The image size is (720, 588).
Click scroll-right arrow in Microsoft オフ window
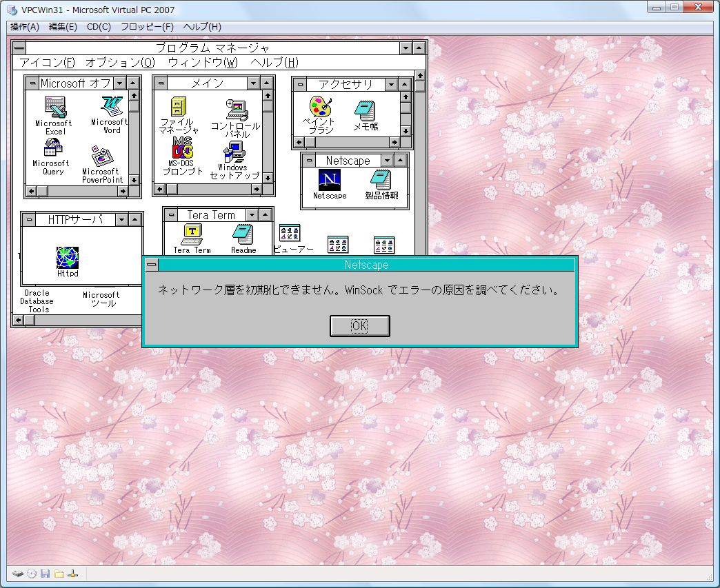pyautogui.click(x=123, y=191)
